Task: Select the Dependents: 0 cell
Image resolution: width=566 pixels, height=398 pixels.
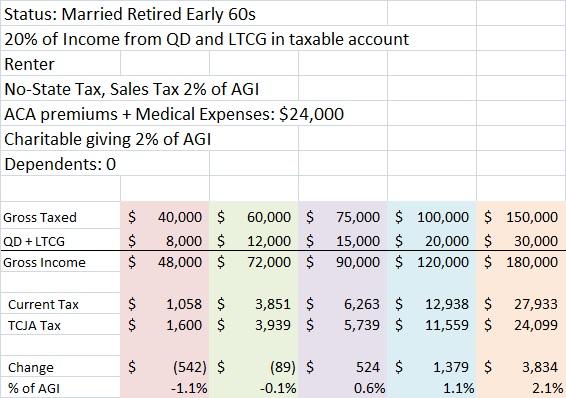Action: (60, 165)
